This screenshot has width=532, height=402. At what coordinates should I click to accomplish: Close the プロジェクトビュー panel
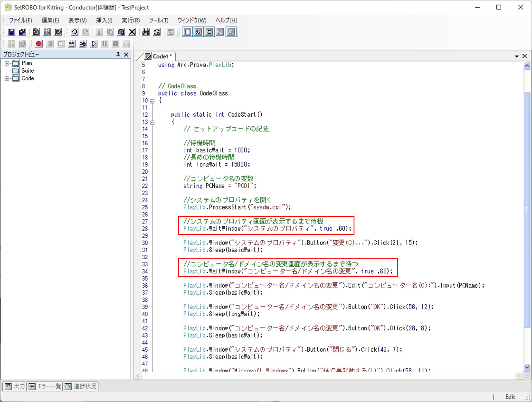pos(126,54)
